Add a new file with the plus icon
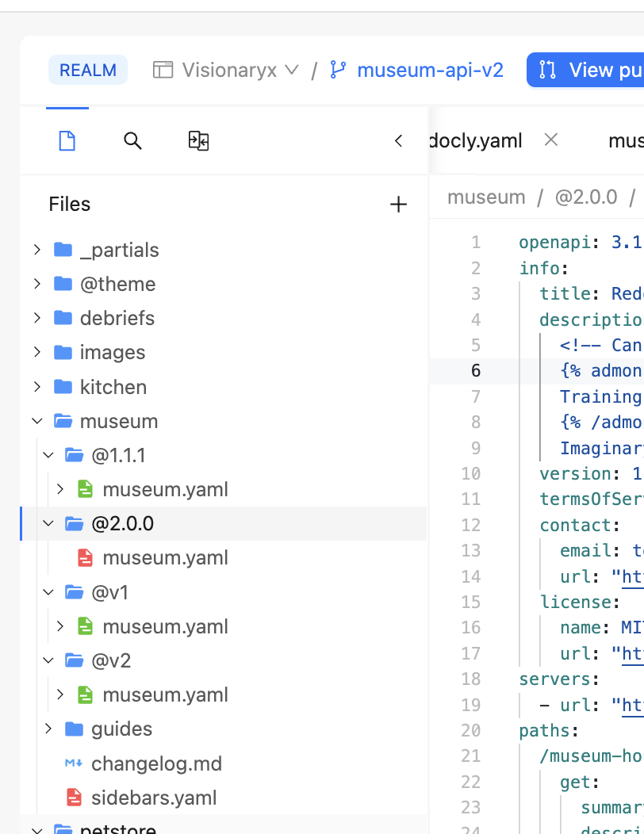The height and width of the screenshot is (834, 644). point(398,205)
